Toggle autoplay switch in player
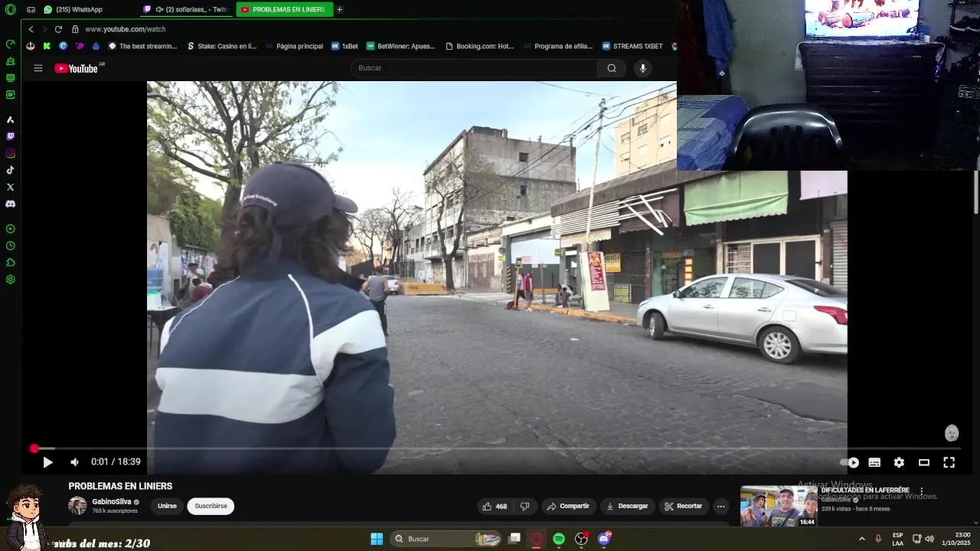 (x=850, y=462)
